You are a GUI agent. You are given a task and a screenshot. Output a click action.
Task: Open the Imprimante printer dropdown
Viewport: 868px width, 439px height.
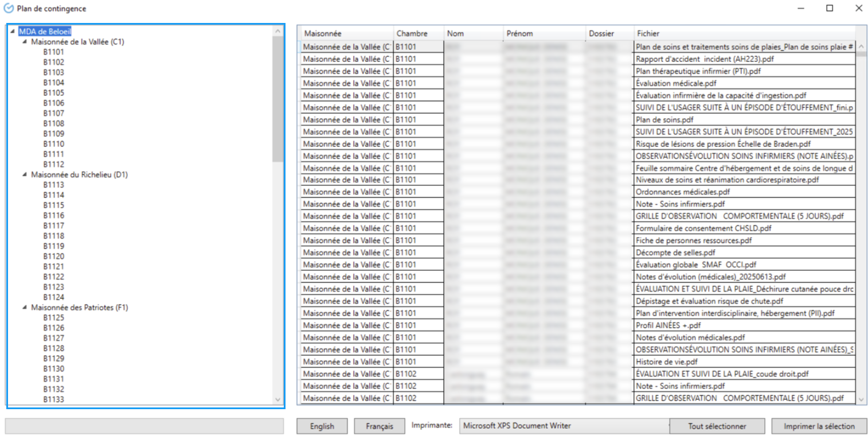pyautogui.click(x=564, y=426)
